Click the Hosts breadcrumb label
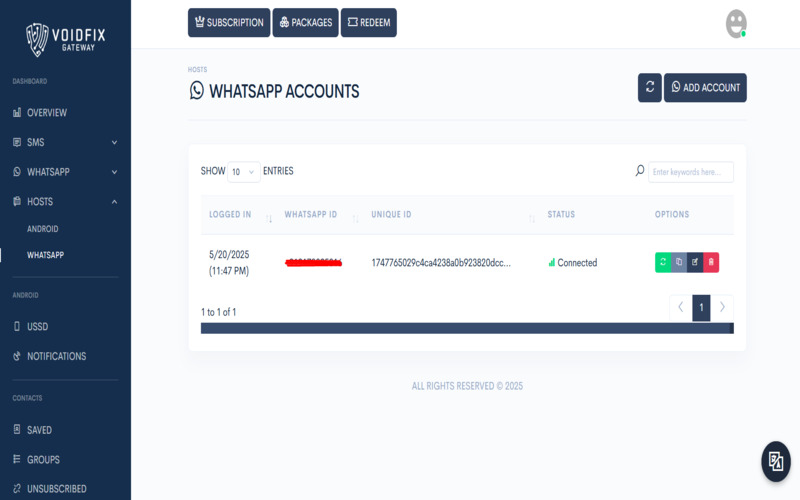The width and height of the screenshot is (800, 500). tap(197, 69)
